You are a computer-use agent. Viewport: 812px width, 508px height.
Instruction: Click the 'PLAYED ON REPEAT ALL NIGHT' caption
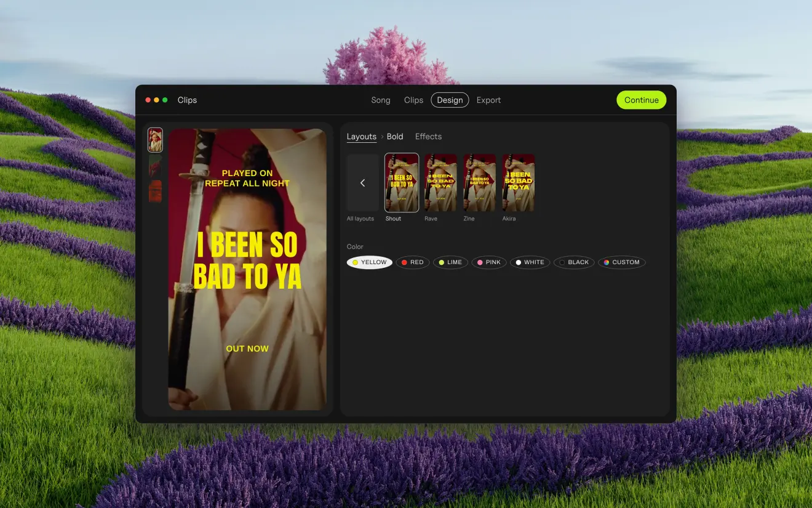click(247, 178)
